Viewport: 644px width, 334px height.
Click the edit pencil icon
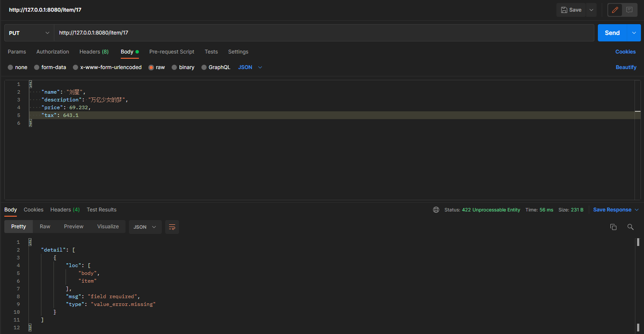(615, 10)
